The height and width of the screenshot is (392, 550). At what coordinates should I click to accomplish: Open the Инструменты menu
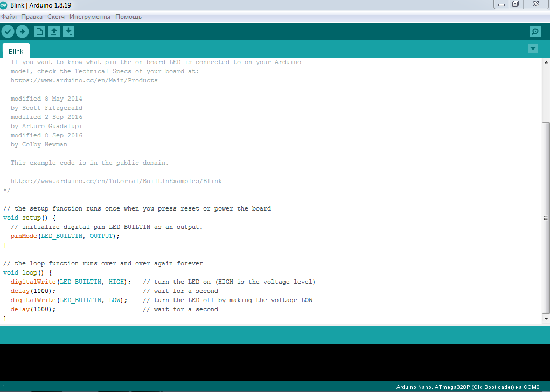tap(90, 17)
